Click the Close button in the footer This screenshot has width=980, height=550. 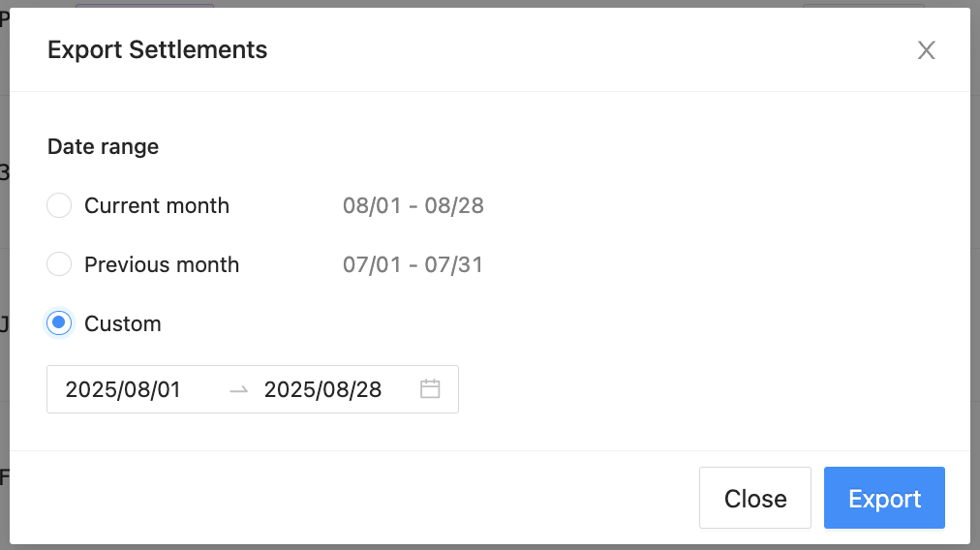(754, 499)
